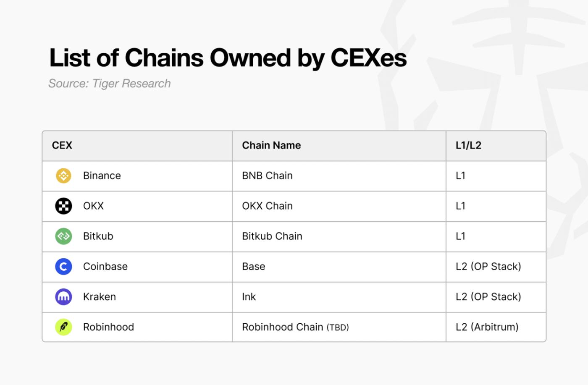Click the Robinhood feather logo icon
This screenshot has height=385, width=588.
[63, 327]
